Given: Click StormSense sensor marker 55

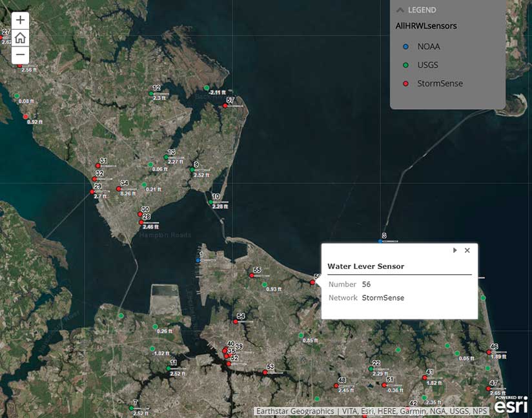Looking at the screenshot, I should pos(252,275).
